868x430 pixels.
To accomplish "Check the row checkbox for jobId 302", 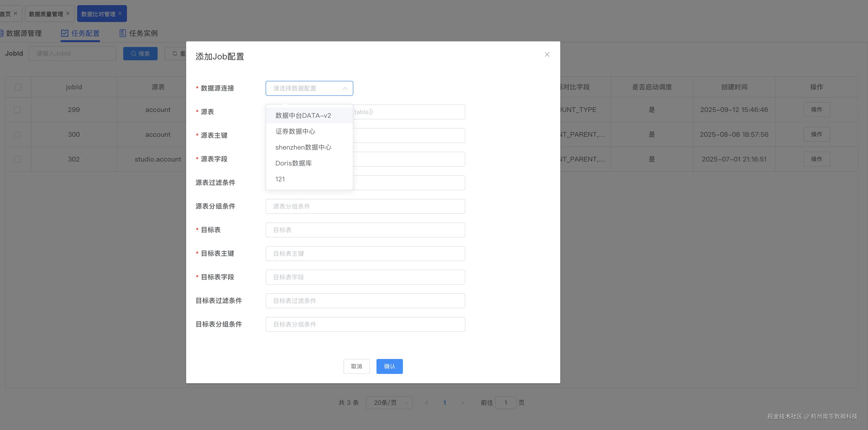I will tap(18, 159).
